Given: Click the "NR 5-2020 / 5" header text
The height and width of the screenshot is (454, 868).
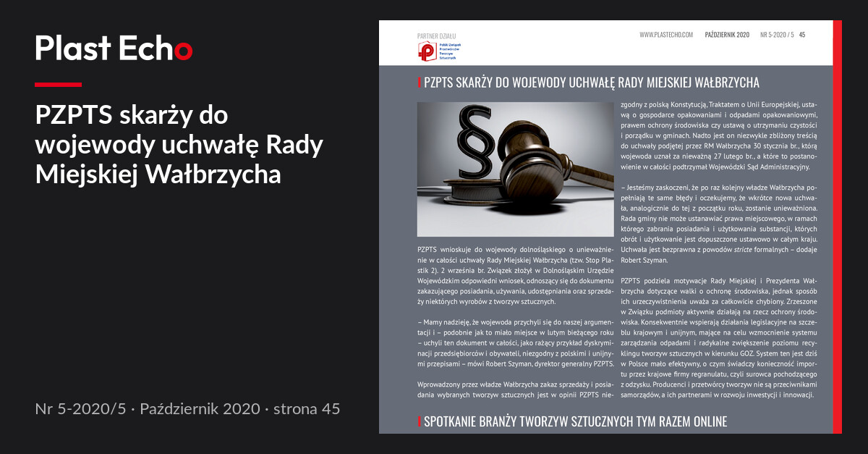Looking at the screenshot, I should pos(778,35).
